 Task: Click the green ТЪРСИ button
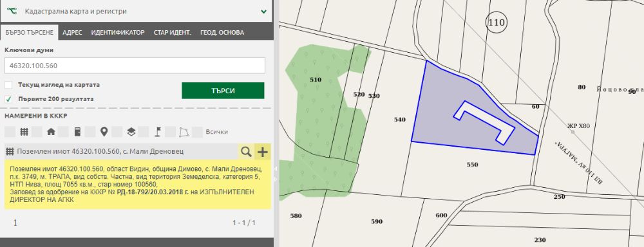[223, 91]
